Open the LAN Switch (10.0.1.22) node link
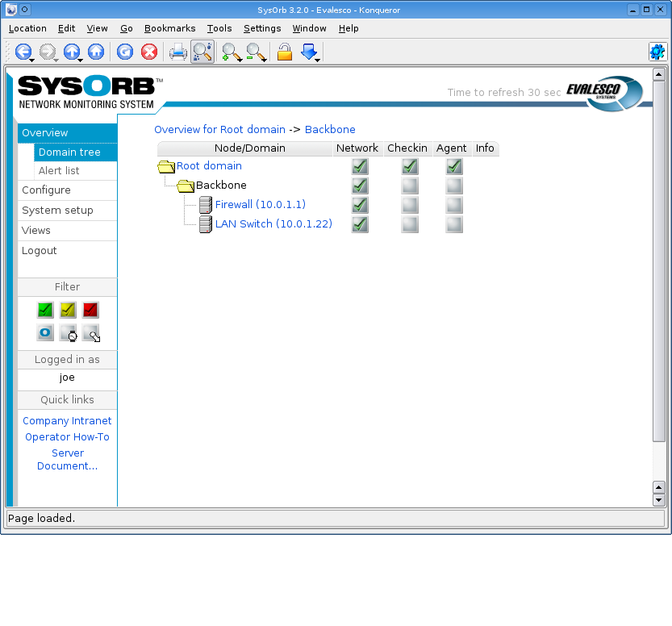Screen dimensions: 672x626 [x=273, y=223]
